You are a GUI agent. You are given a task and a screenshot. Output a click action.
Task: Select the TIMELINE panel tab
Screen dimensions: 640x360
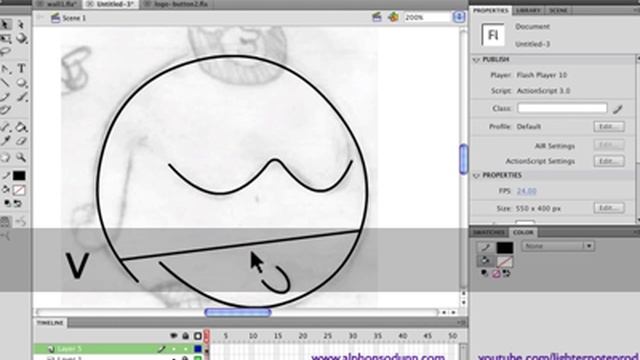click(x=50, y=323)
